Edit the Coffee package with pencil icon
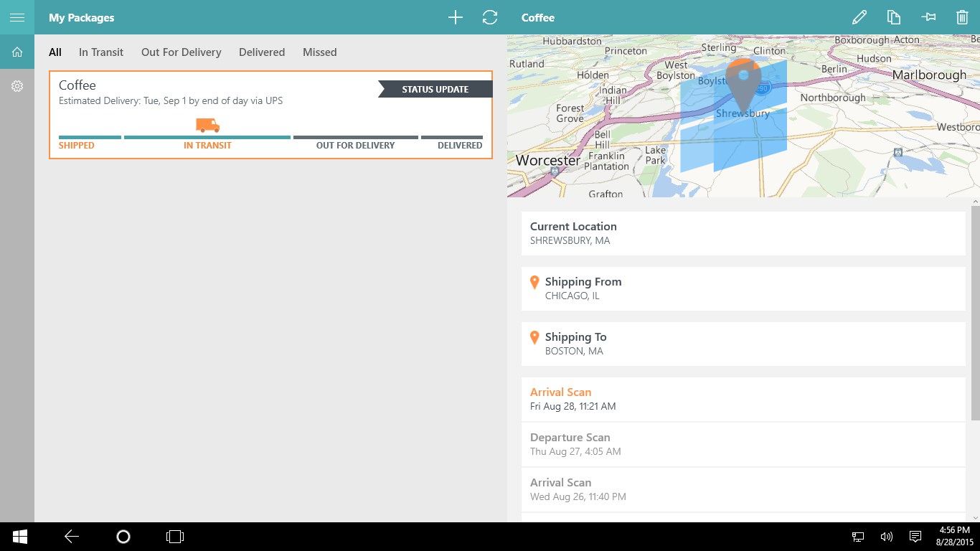The height and width of the screenshot is (551, 980). (x=859, y=17)
